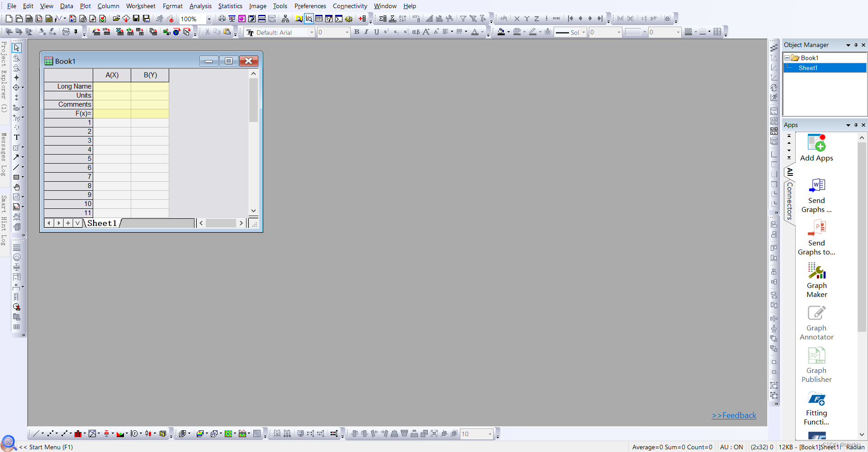Open the font size dropdown

point(347,33)
